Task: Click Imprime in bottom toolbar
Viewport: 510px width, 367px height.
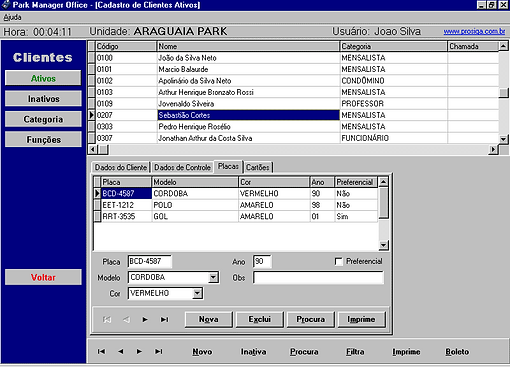Action: pyautogui.click(x=406, y=352)
